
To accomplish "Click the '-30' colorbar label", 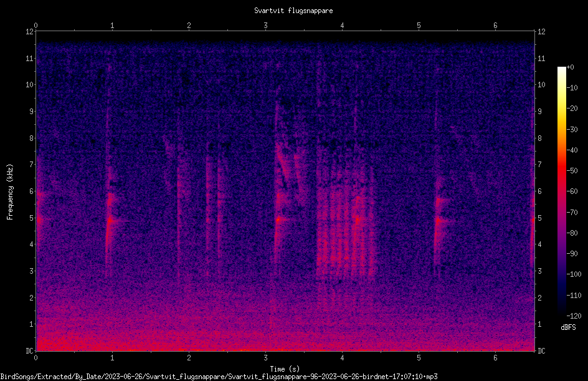I will tap(572, 130).
